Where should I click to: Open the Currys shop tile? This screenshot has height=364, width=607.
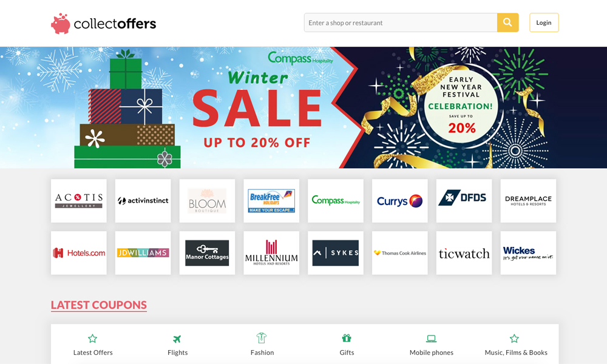[x=400, y=201]
